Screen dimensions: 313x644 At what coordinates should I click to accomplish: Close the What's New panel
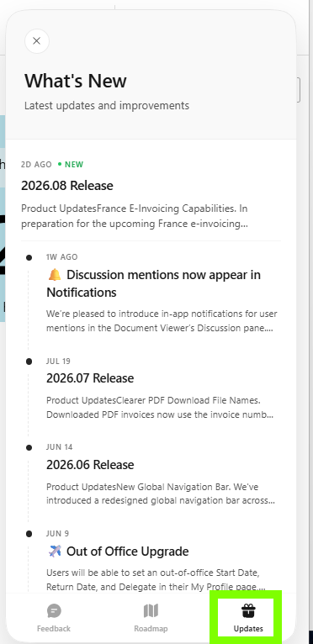click(37, 41)
